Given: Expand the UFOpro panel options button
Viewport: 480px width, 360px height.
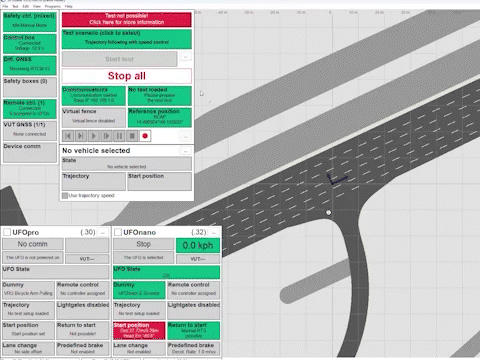Looking at the screenshot, I should coord(103,232).
